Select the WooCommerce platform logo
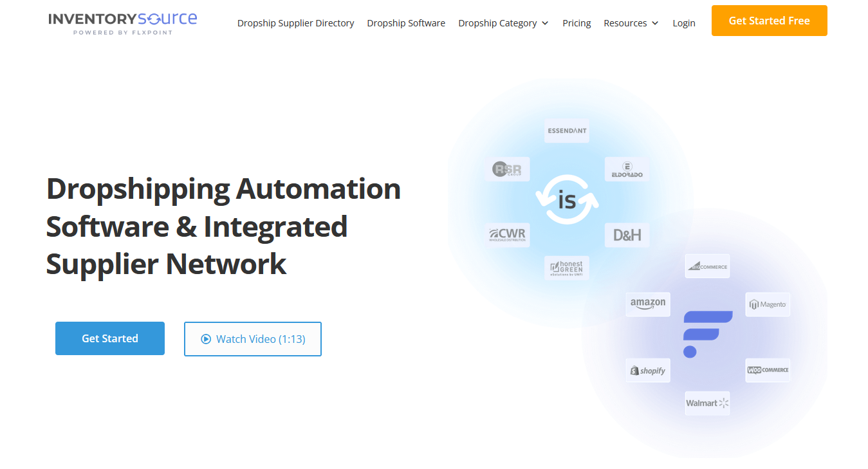The image size is (868, 469). pyautogui.click(x=768, y=371)
